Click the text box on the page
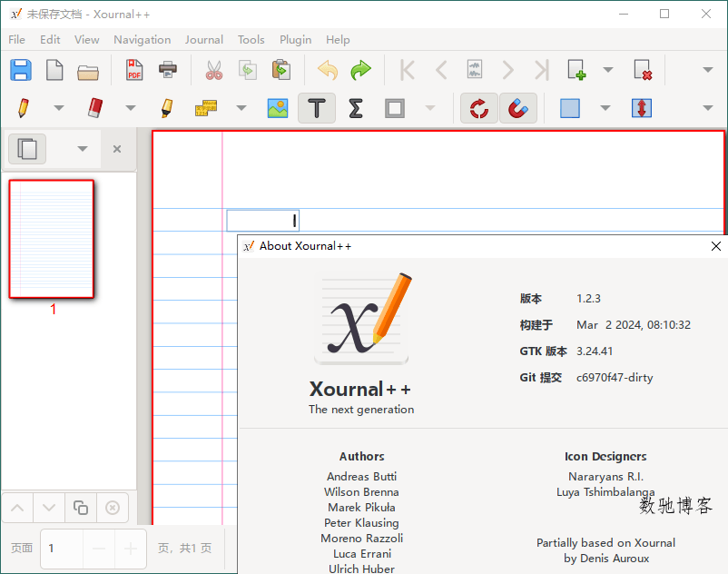The image size is (728, 574). [262, 221]
